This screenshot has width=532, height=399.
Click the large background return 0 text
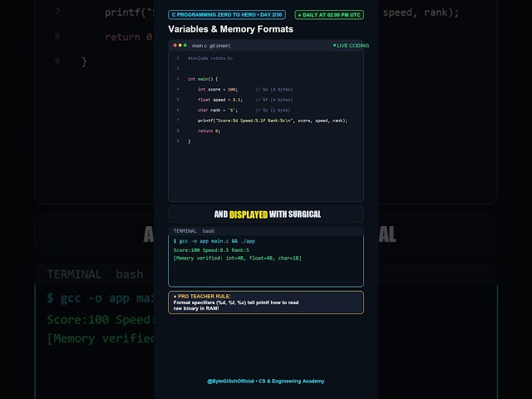tap(128, 37)
